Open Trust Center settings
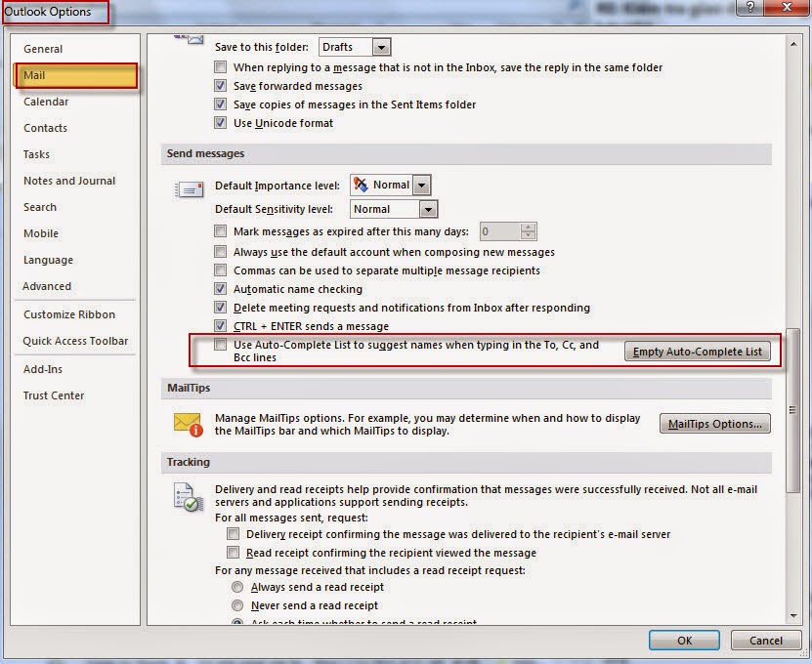 point(76,395)
